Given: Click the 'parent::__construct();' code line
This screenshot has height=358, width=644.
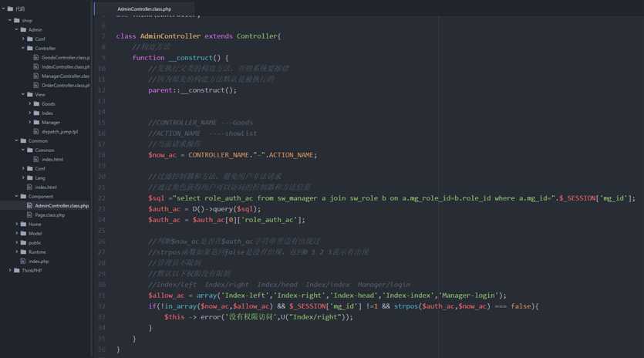Looking at the screenshot, I should (x=193, y=90).
